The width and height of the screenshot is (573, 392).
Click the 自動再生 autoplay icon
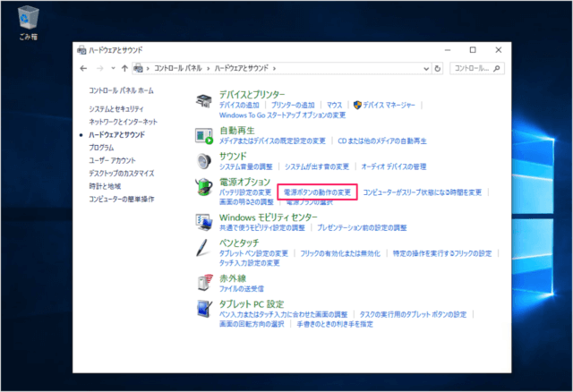(x=204, y=136)
